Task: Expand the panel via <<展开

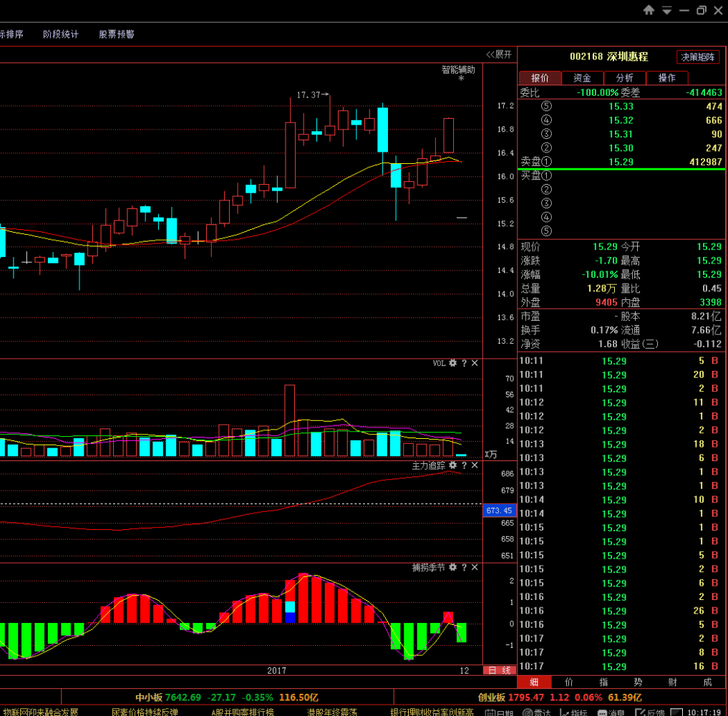Action: click(x=499, y=55)
